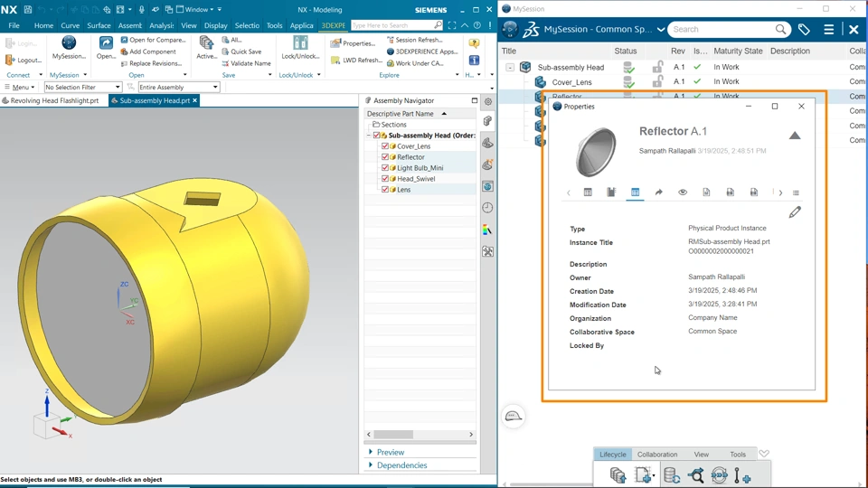Click Open for Compare button
This screenshot has height=488, width=868.
(154, 40)
